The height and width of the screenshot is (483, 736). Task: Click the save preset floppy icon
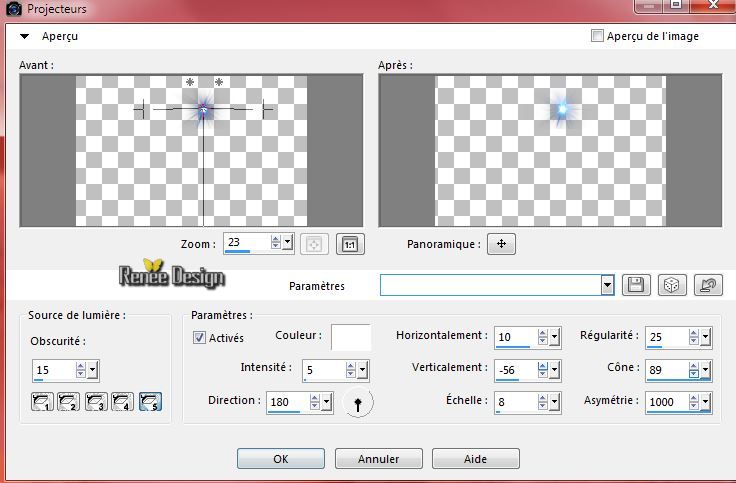tap(636, 285)
